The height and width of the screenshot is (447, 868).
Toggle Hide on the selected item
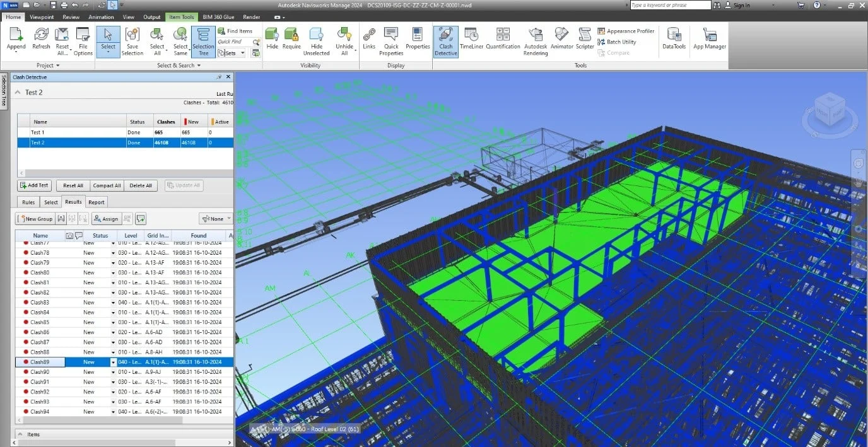pyautogui.click(x=272, y=40)
